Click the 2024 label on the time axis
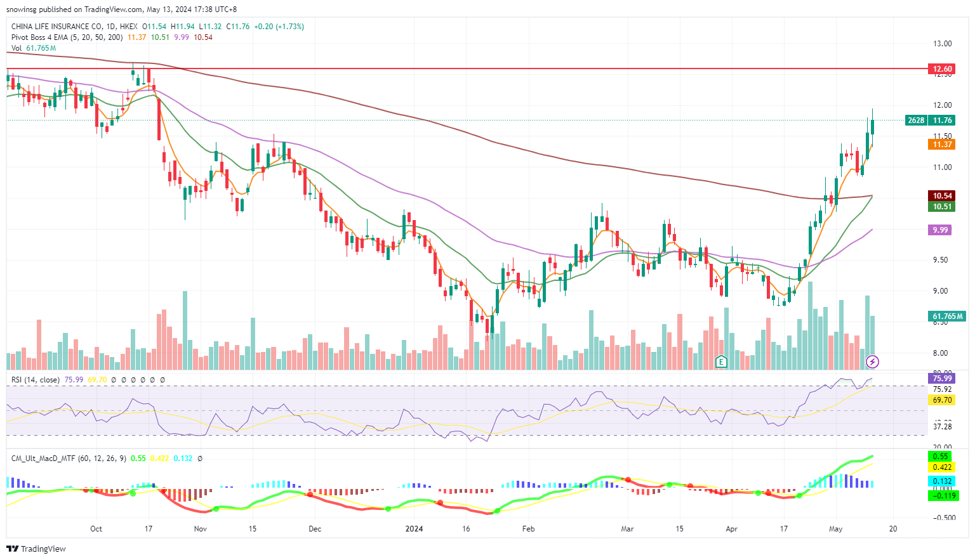 coord(414,528)
